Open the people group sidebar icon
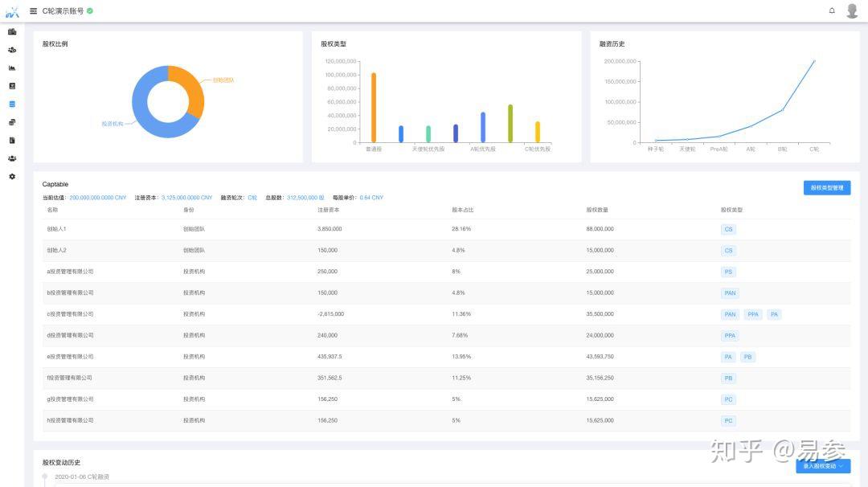 [x=12, y=158]
